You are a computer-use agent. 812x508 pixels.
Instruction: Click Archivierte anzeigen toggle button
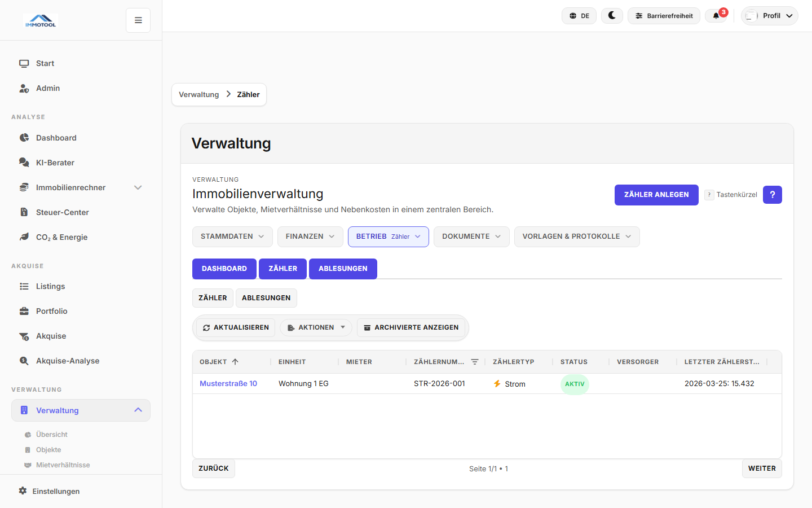(x=411, y=327)
